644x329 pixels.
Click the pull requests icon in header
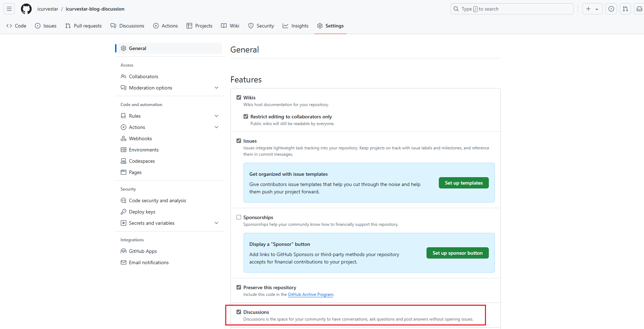(x=625, y=9)
